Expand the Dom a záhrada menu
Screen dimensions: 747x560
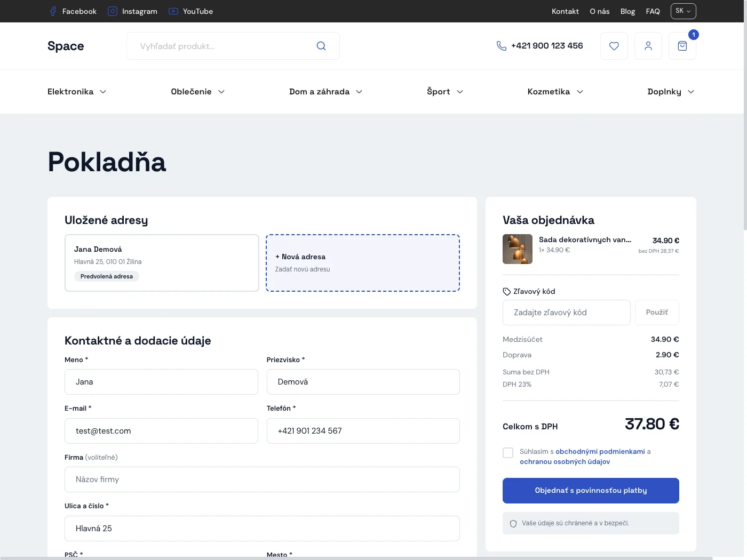click(x=326, y=92)
